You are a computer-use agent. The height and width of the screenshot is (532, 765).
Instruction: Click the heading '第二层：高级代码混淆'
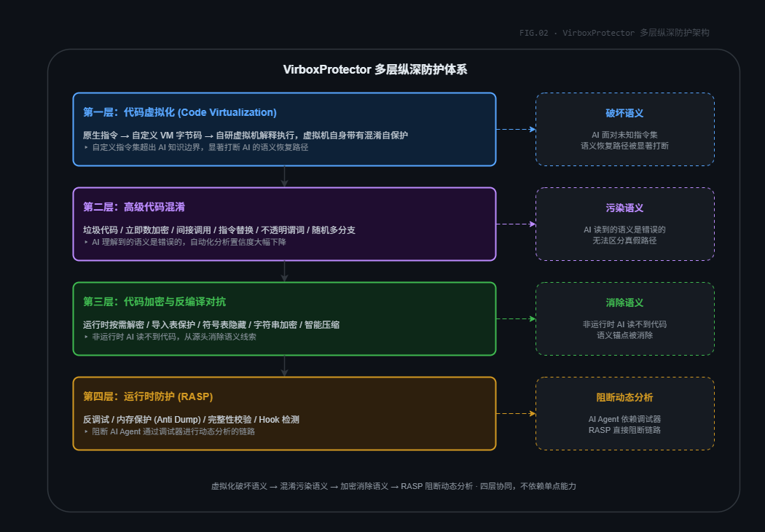click(x=133, y=207)
